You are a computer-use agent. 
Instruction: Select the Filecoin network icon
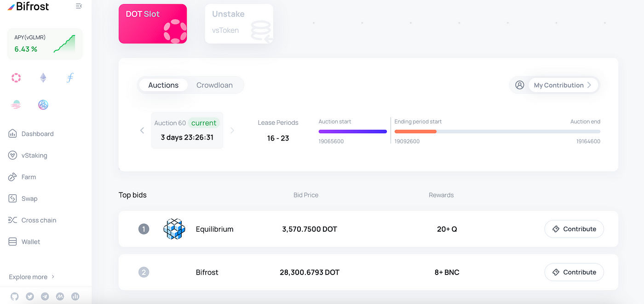70,78
